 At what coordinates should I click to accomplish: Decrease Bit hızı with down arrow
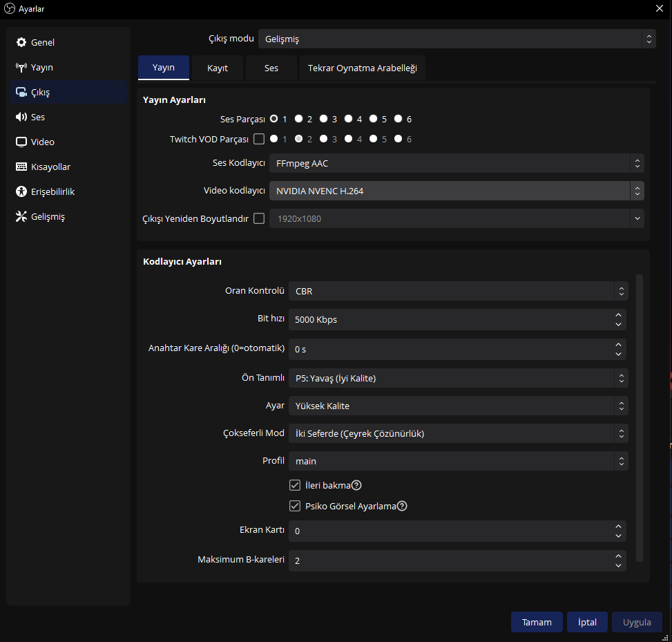point(618,324)
